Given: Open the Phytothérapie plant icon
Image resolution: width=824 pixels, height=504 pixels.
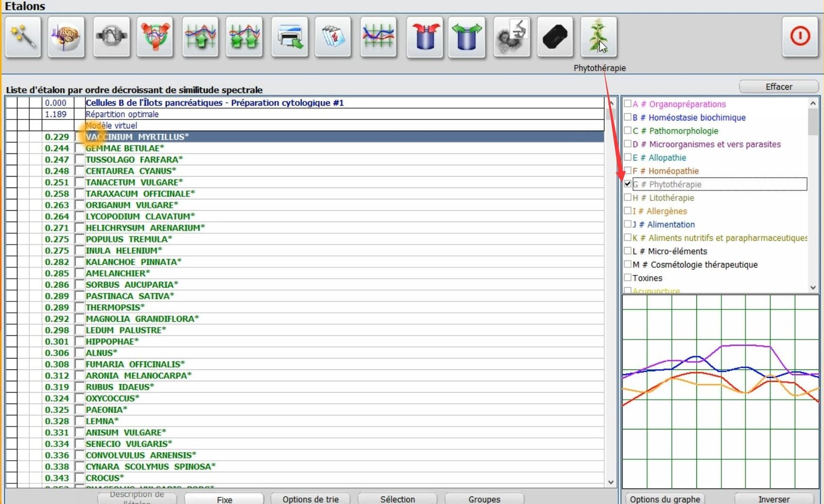Looking at the screenshot, I should (598, 37).
